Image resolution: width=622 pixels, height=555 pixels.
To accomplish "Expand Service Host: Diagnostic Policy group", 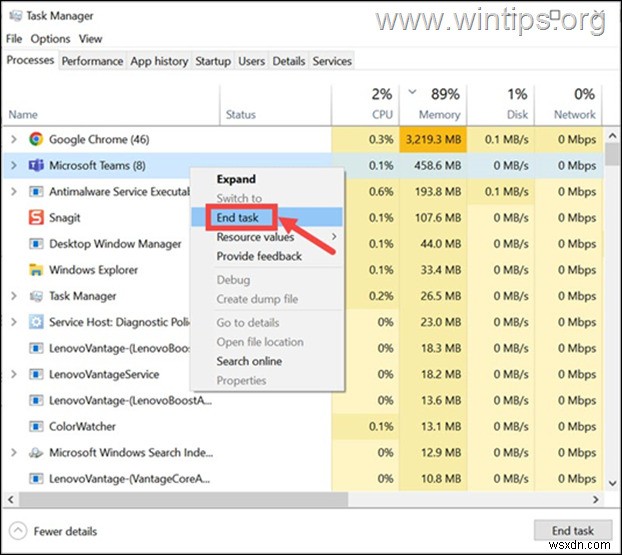I will pos(13,322).
